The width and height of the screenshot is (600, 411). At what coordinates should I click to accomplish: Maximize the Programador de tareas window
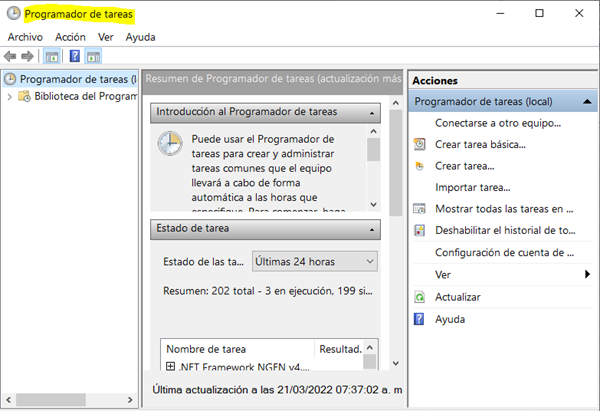pyautogui.click(x=539, y=13)
